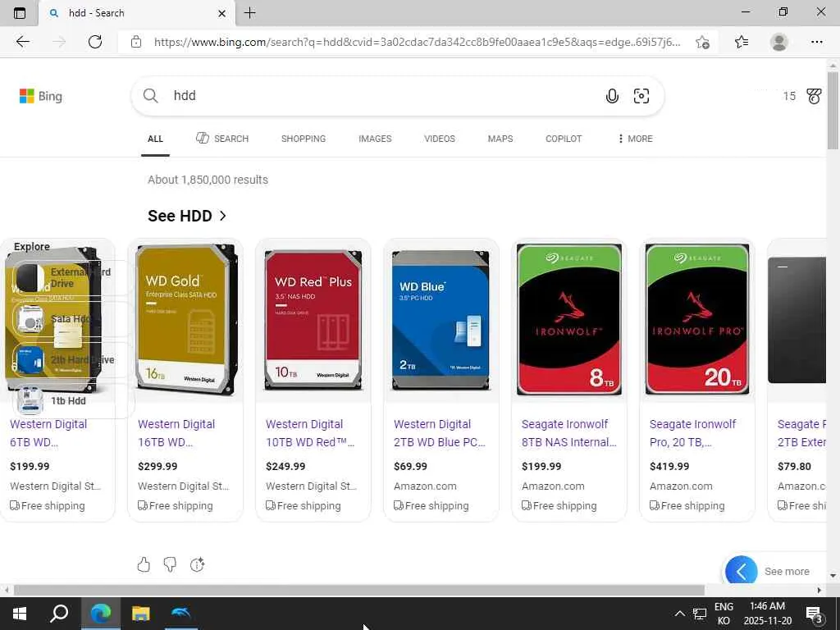Add this page to favorites star icon

click(702, 43)
